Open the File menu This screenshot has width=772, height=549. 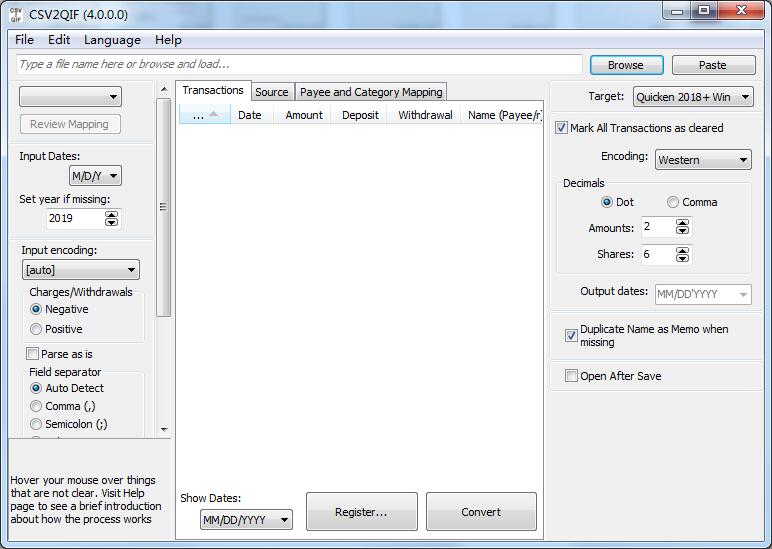(25, 40)
